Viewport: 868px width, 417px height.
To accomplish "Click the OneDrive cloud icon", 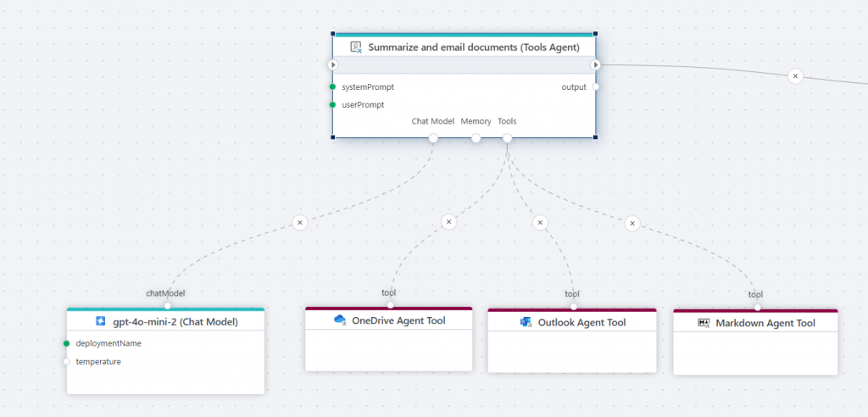I will (340, 320).
